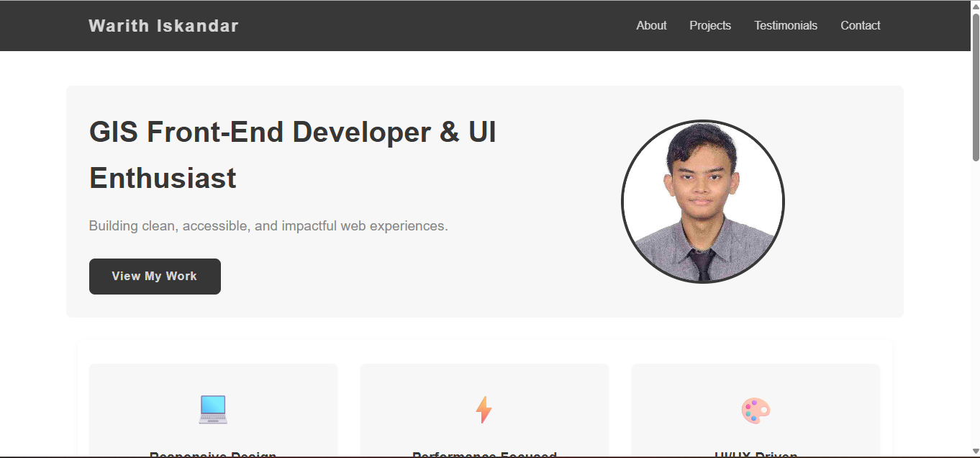Click the circular profile photo

[x=703, y=202]
